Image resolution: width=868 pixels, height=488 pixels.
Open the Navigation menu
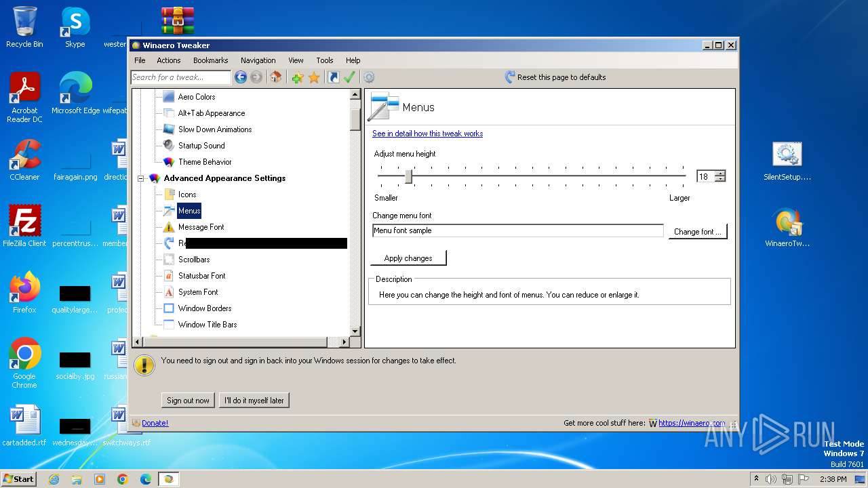tap(258, 60)
